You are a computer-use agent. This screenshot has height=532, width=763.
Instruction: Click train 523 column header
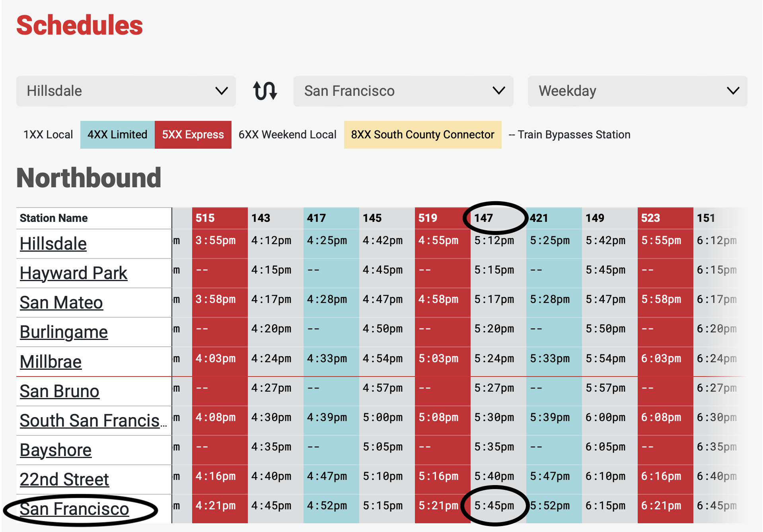coord(665,218)
